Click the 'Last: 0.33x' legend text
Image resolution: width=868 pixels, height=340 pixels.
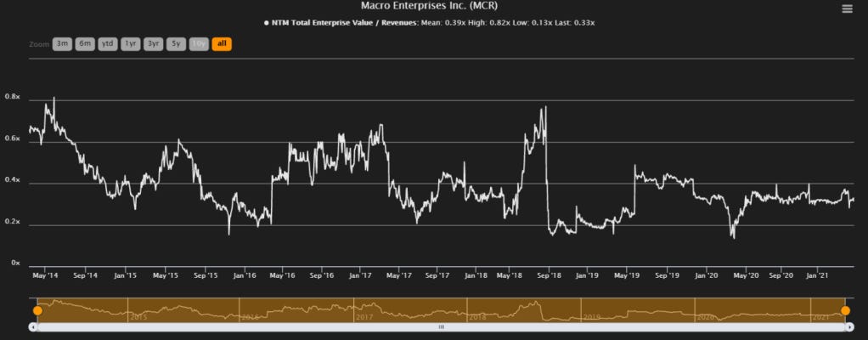click(575, 23)
